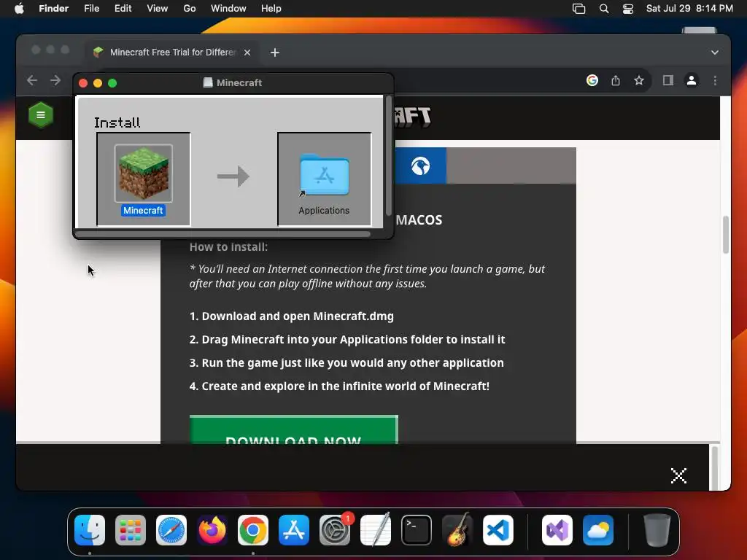
Task: Open the Window menu
Action: tap(228, 9)
